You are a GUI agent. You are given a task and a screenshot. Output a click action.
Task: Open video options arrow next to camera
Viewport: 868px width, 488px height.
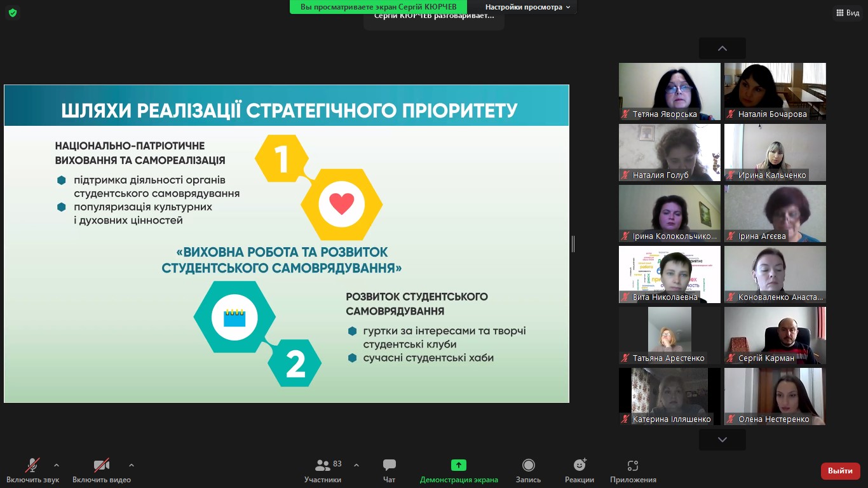click(132, 465)
